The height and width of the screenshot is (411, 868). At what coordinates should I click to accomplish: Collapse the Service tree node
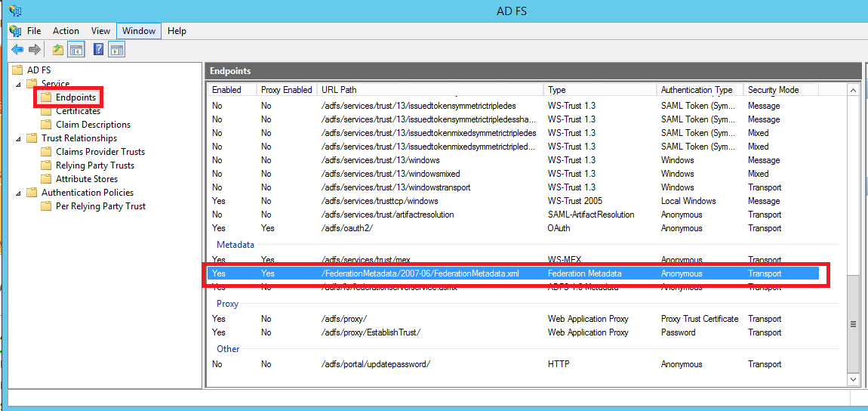(x=18, y=84)
